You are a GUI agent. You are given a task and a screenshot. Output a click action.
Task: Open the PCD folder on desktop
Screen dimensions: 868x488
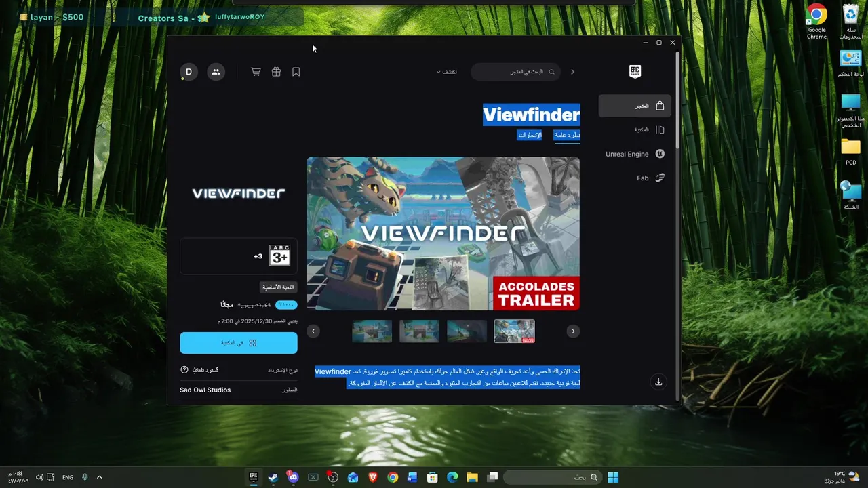click(x=850, y=152)
